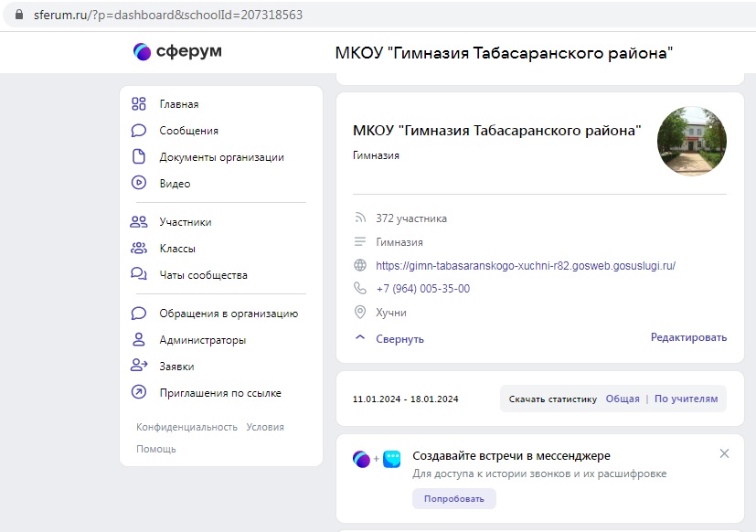Click the school name heading inside the info card
The width and height of the screenshot is (756, 532).
click(x=497, y=131)
